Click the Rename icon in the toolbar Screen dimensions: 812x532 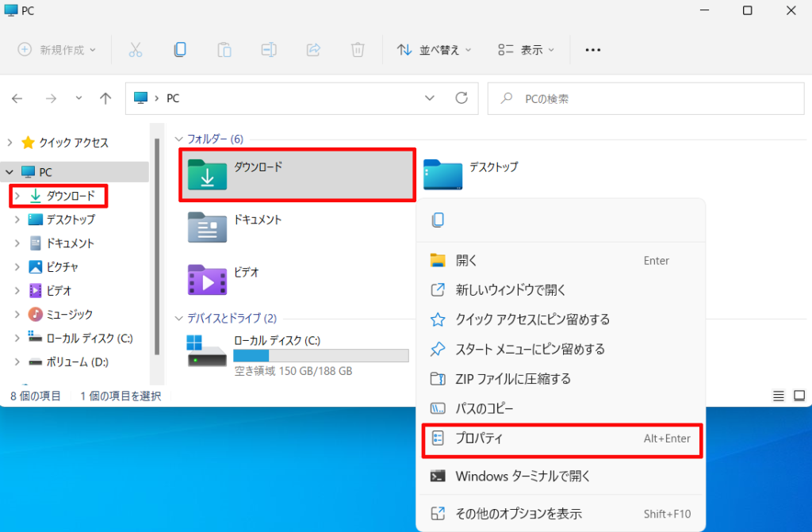(x=269, y=49)
